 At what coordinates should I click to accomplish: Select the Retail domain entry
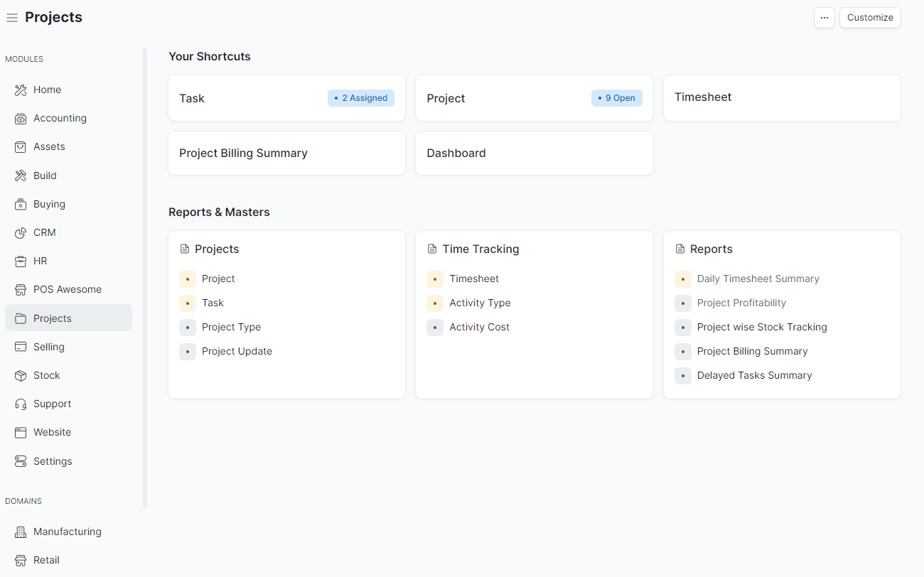click(45, 560)
